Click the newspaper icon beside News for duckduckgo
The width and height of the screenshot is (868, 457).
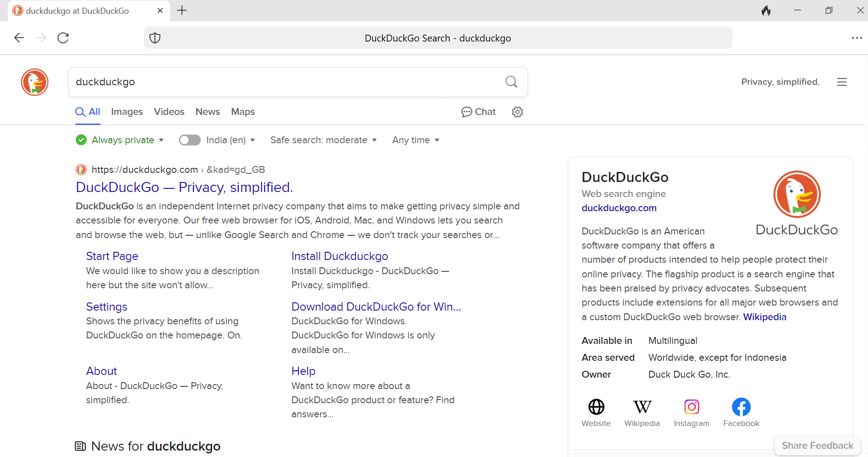80,446
